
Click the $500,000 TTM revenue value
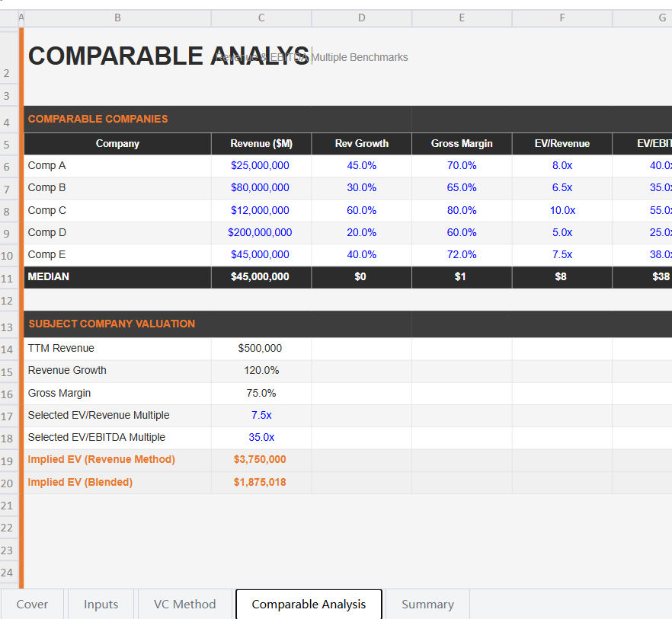[x=260, y=349]
